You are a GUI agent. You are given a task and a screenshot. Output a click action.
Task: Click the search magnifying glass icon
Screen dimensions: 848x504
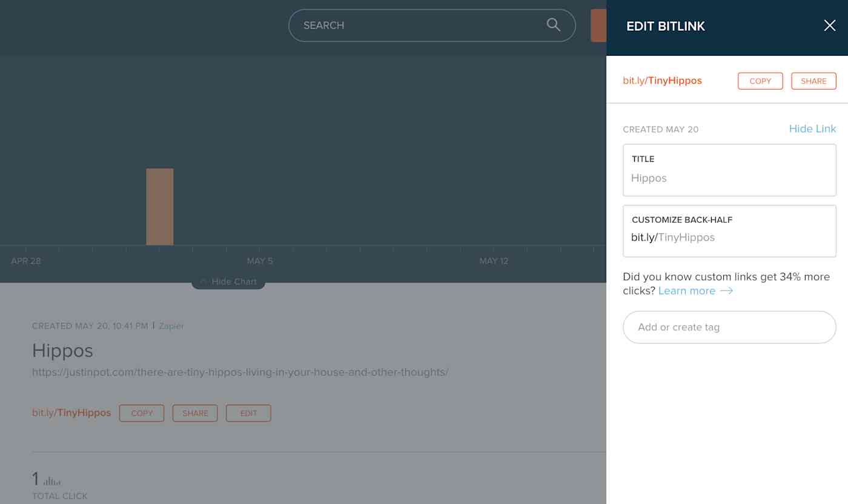coord(552,25)
